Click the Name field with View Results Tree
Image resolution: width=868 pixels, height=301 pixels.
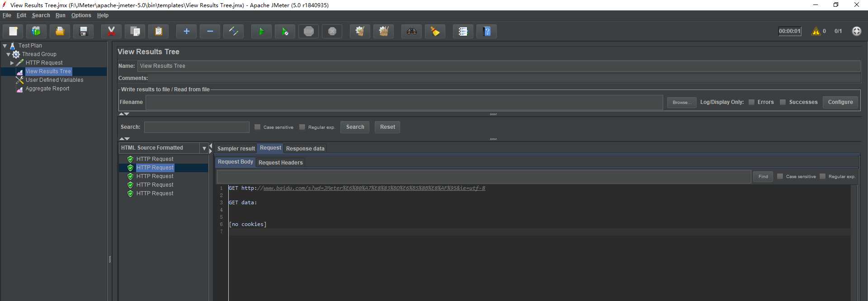499,66
